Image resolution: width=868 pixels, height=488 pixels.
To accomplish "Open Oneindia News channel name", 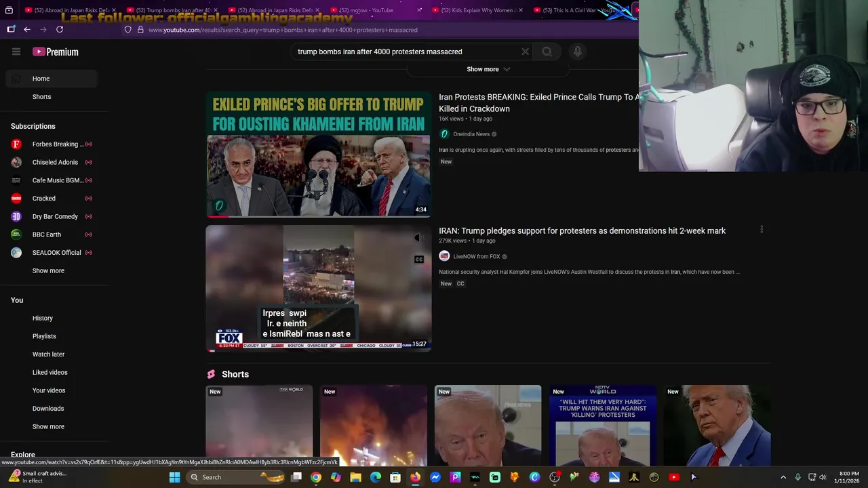I will click(x=471, y=134).
